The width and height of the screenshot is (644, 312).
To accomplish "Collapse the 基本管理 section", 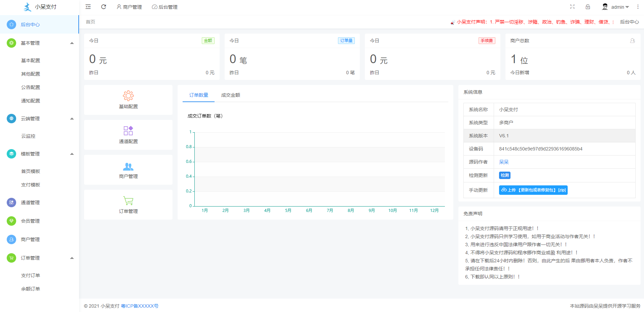I will pos(72,43).
